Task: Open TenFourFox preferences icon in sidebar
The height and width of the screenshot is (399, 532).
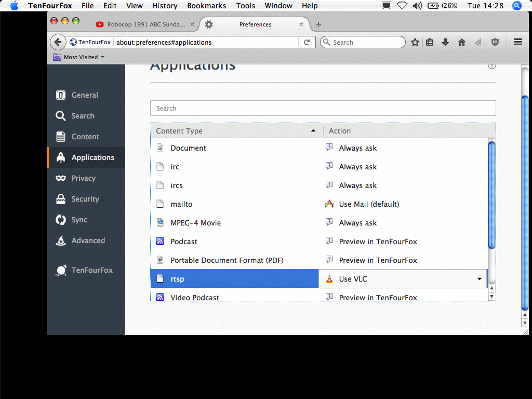Action: click(x=61, y=270)
